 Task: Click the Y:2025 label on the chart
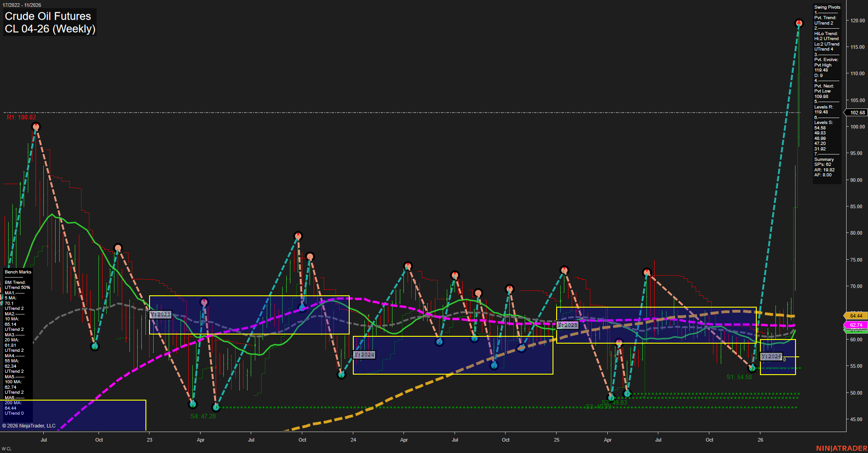pyautogui.click(x=567, y=325)
